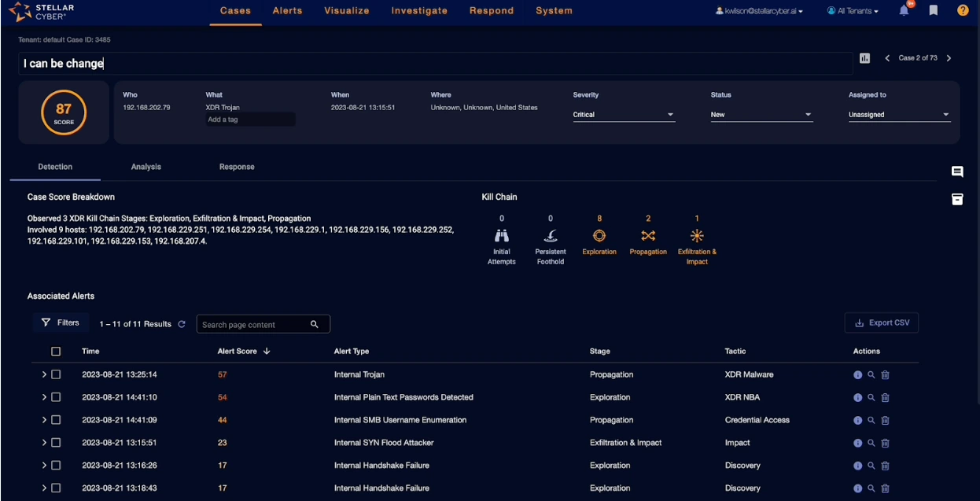This screenshot has width=980, height=501.
Task: Open the System menu
Action: 554,11
